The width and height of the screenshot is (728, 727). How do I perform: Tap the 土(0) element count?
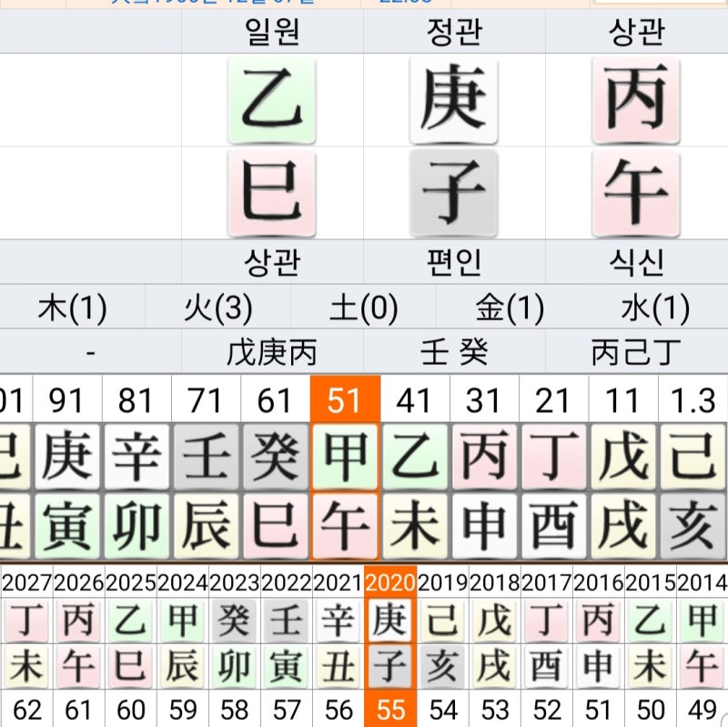tap(363, 308)
